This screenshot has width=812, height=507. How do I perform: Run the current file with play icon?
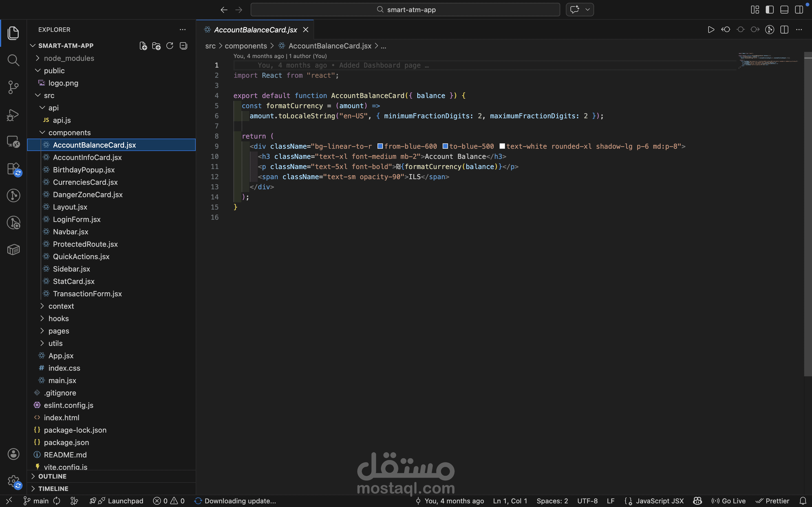(x=711, y=30)
